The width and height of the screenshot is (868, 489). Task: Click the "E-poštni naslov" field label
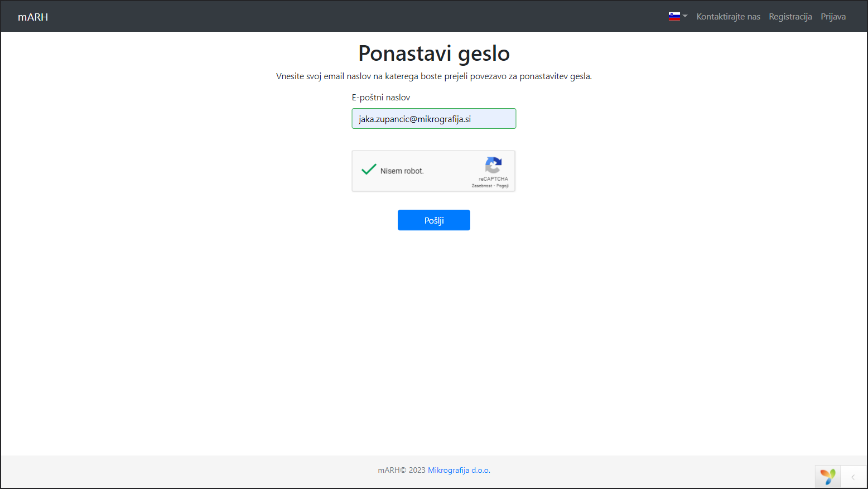point(380,98)
